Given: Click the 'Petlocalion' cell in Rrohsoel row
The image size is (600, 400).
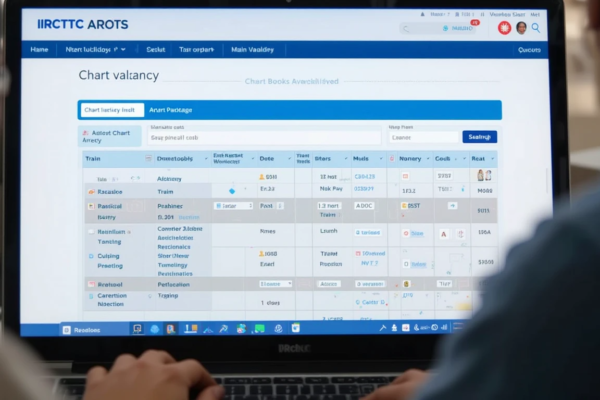Looking at the screenshot, I should coord(173,285).
